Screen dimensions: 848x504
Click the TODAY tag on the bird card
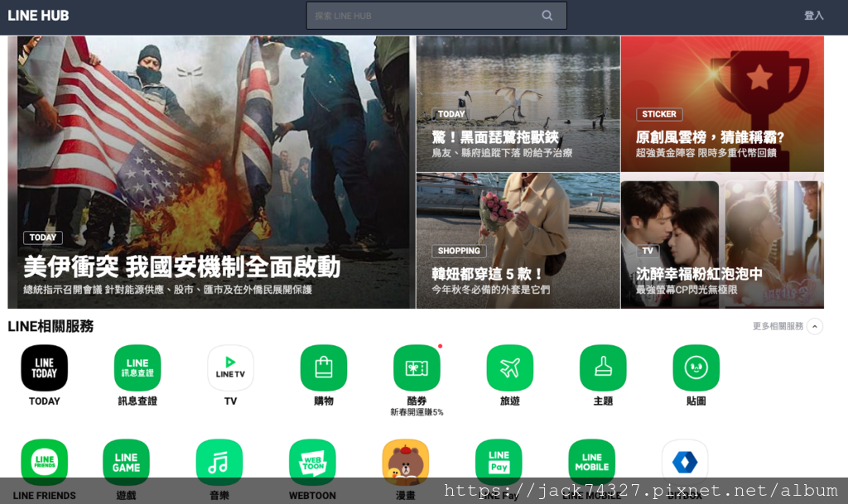(x=451, y=114)
